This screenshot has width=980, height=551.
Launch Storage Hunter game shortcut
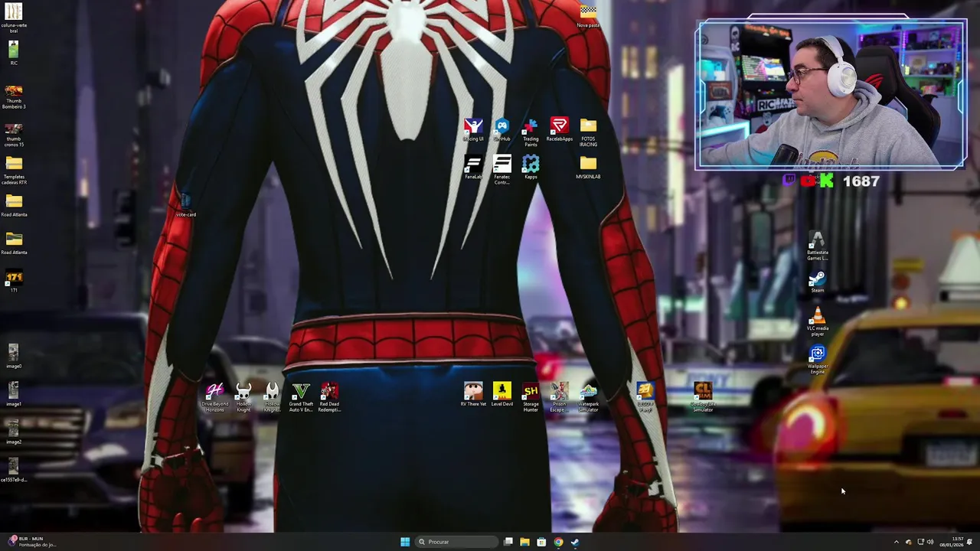click(x=531, y=398)
